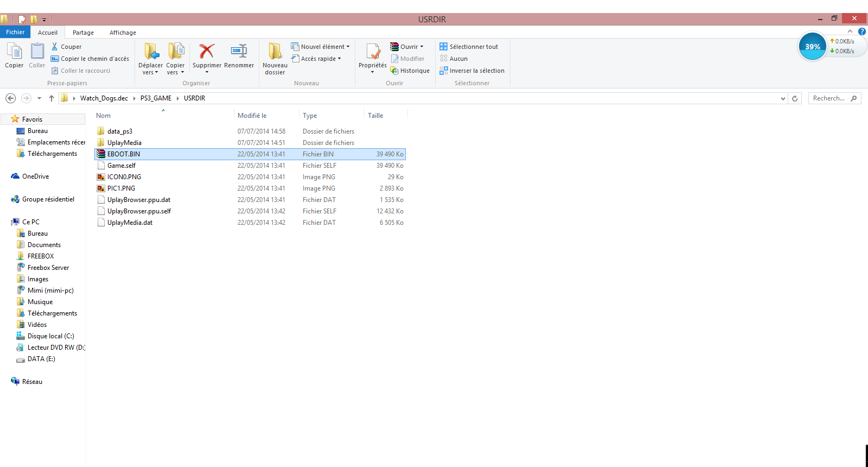
Task: Click PS3_GAME in address path
Action: click(156, 98)
